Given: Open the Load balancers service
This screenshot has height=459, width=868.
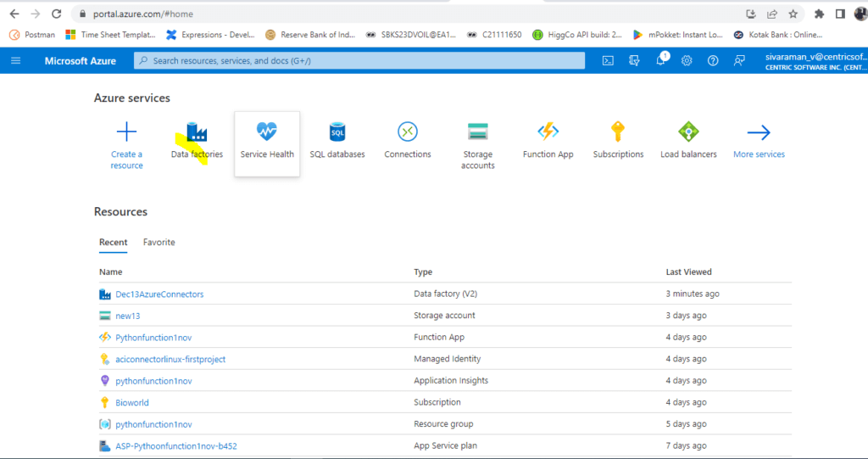Looking at the screenshot, I should pyautogui.click(x=688, y=142).
